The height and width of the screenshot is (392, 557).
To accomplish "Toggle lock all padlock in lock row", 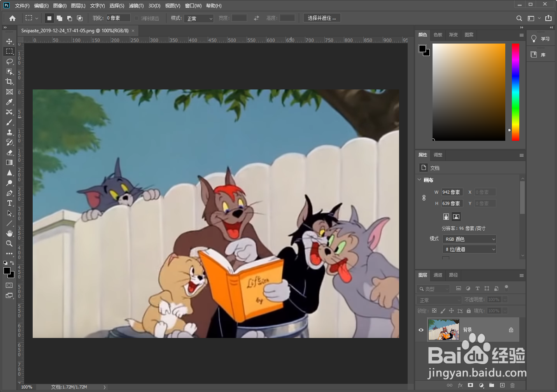I will [x=469, y=311].
